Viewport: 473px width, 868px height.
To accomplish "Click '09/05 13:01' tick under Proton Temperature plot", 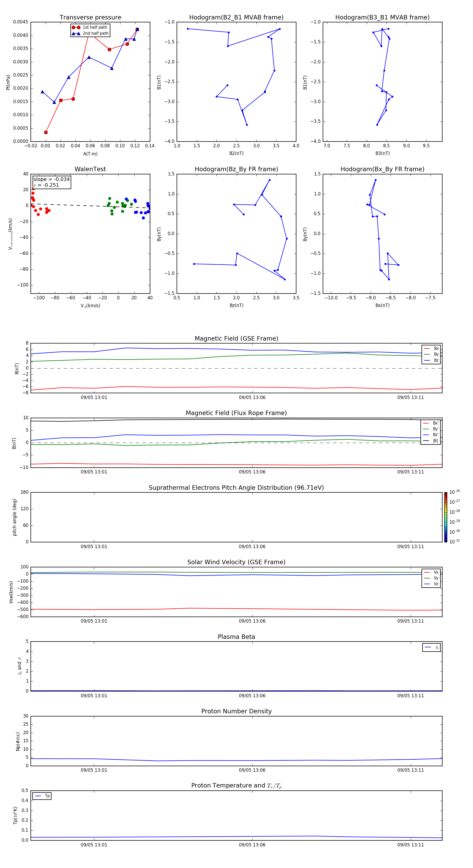I will point(94,845).
